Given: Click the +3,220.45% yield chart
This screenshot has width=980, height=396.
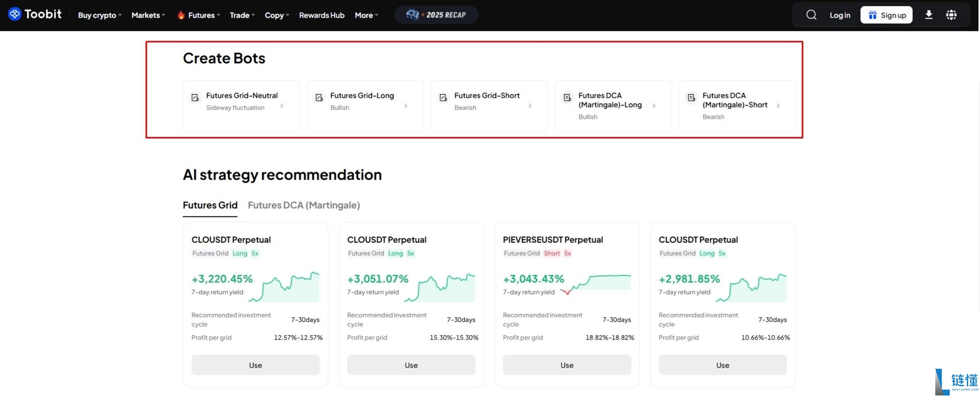Looking at the screenshot, I should point(284,287).
